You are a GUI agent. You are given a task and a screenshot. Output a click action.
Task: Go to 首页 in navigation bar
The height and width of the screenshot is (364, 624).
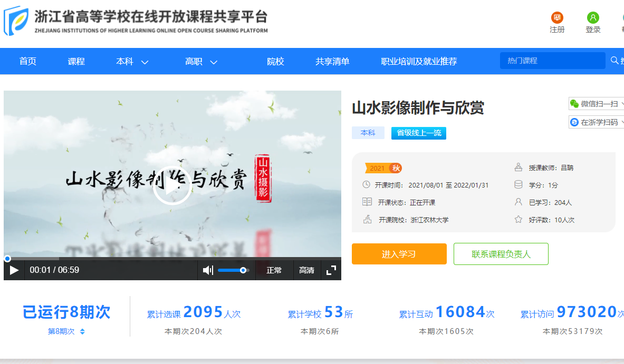[28, 62]
